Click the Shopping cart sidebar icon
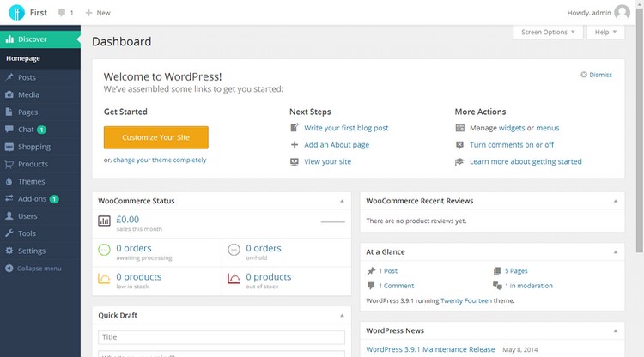Viewport: 644px width, 357px height. click(9, 147)
